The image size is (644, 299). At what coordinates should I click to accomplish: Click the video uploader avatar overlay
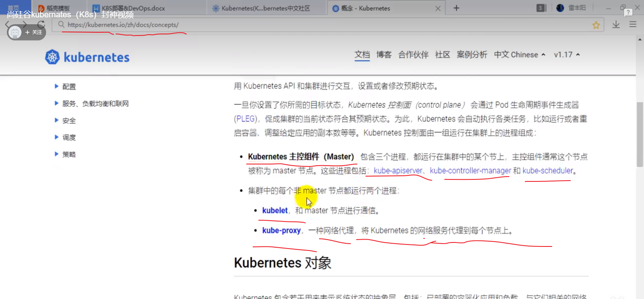tap(15, 32)
